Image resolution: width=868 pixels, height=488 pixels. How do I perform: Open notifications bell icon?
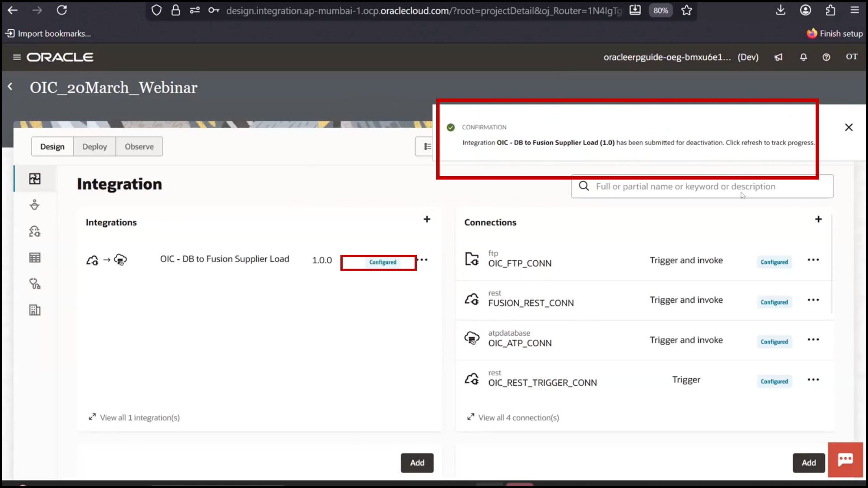click(x=803, y=57)
